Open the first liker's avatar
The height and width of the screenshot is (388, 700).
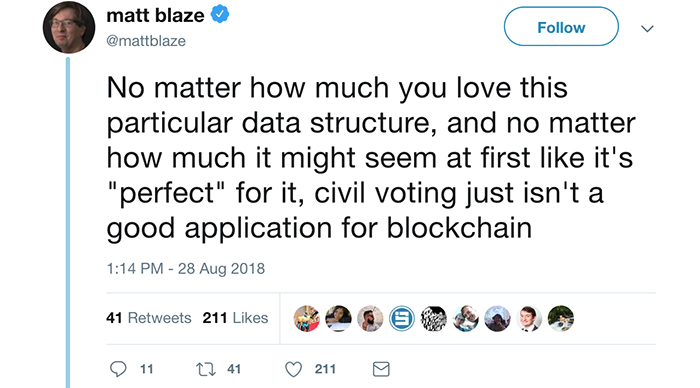click(307, 318)
